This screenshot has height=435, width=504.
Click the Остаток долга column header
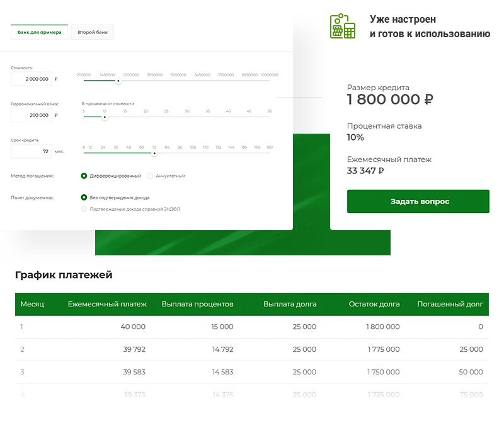374,304
